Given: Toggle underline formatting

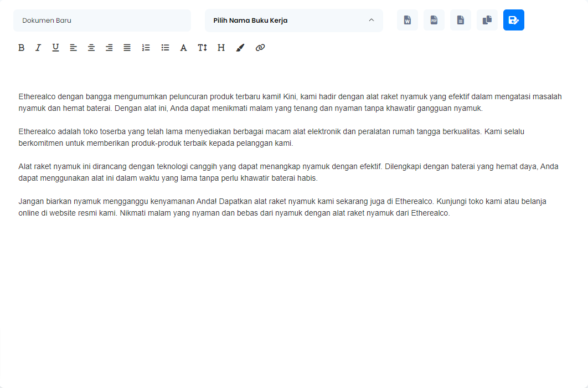Looking at the screenshot, I should coord(55,48).
